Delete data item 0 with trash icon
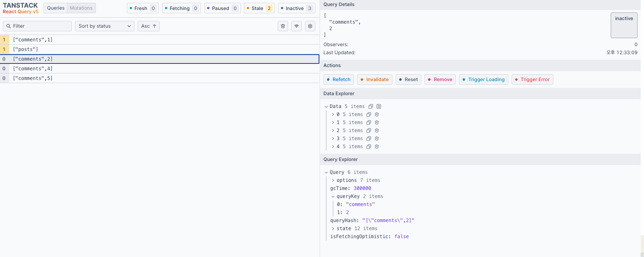The width and height of the screenshot is (644, 257). (377, 114)
